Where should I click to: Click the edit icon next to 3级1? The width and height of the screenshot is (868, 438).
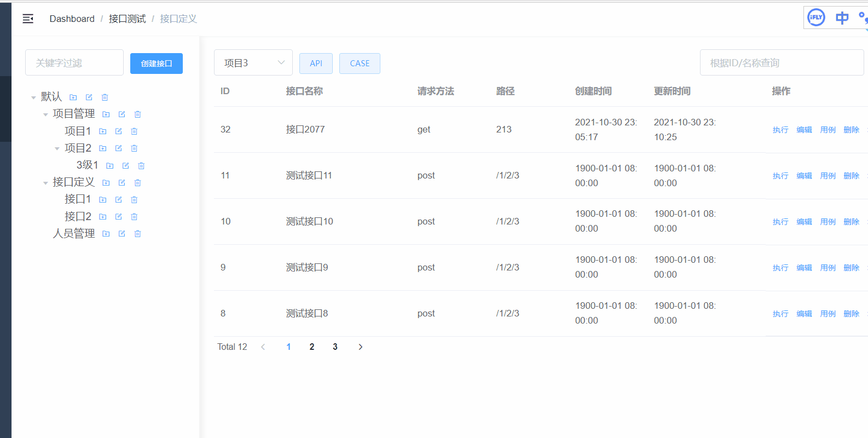click(126, 166)
